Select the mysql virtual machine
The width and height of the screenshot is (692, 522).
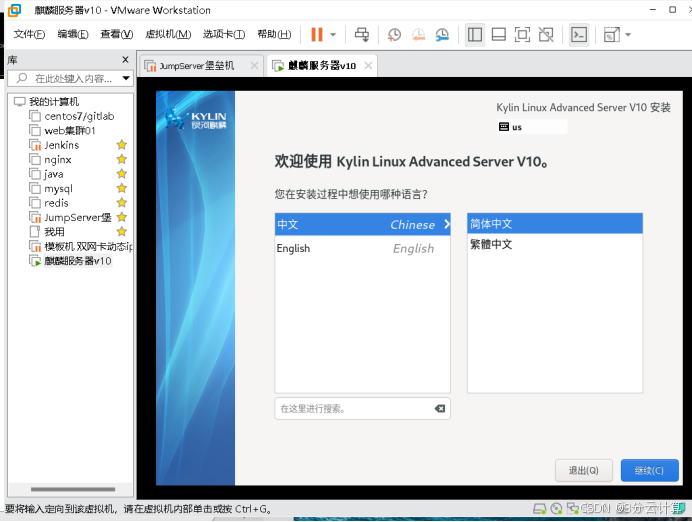(x=58, y=188)
